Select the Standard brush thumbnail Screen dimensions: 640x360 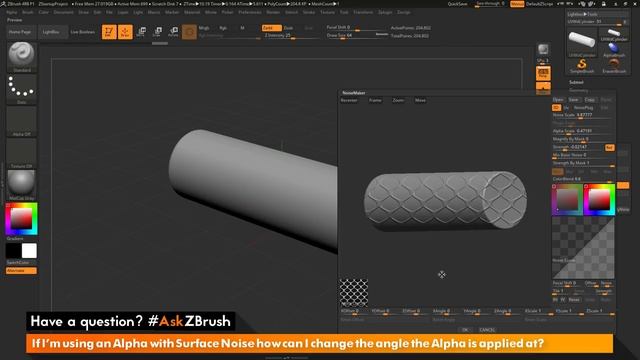22,56
